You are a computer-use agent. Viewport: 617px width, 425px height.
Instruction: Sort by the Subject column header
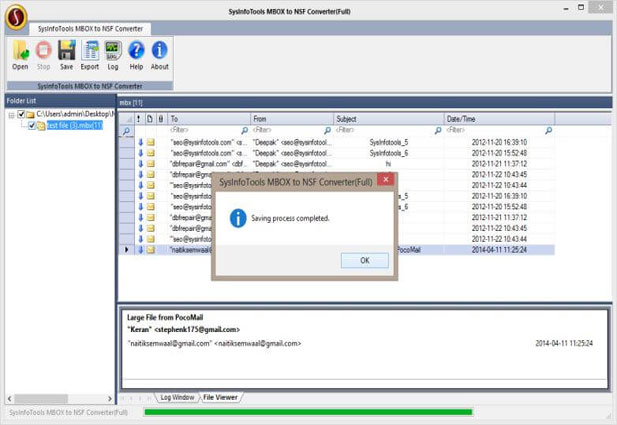pyautogui.click(x=388, y=119)
